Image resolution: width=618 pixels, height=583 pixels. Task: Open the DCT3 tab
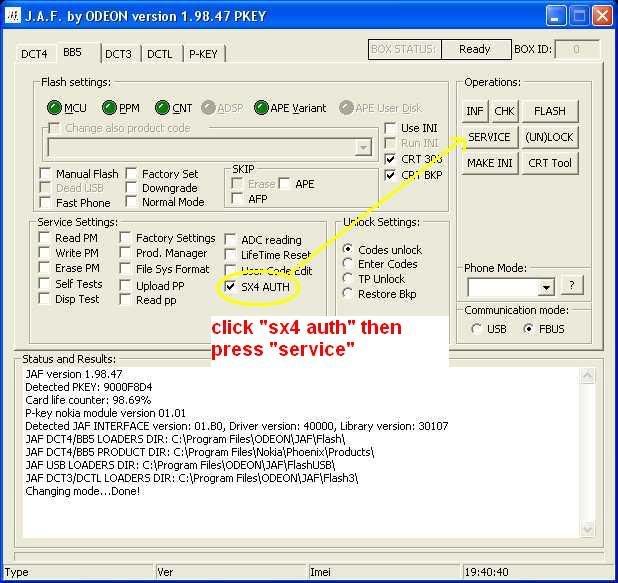tap(118, 54)
